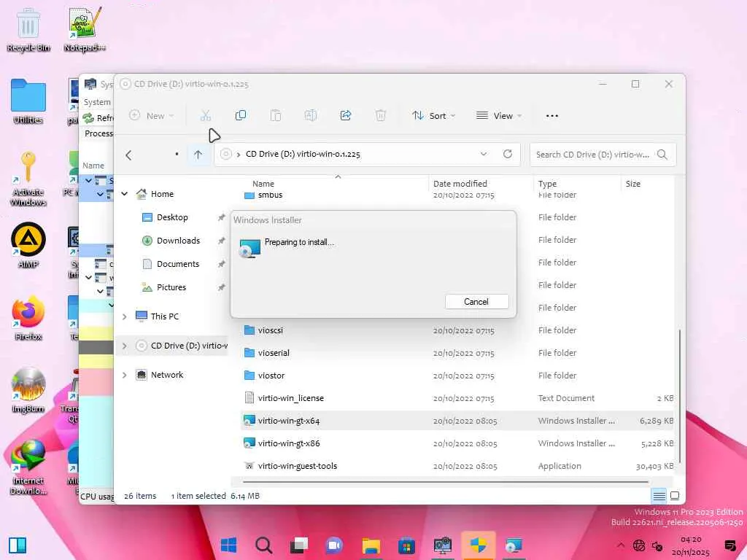This screenshot has height=560, width=747.
Task: Open Notepad++ desktop shortcut
Action: (x=85, y=30)
